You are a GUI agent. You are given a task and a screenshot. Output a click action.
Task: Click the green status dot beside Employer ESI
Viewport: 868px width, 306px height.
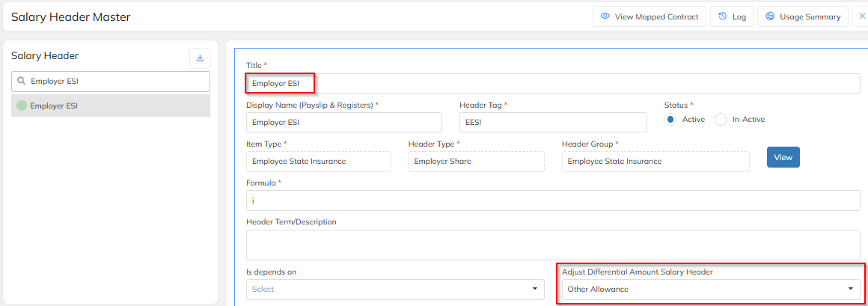tap(21, 105)
